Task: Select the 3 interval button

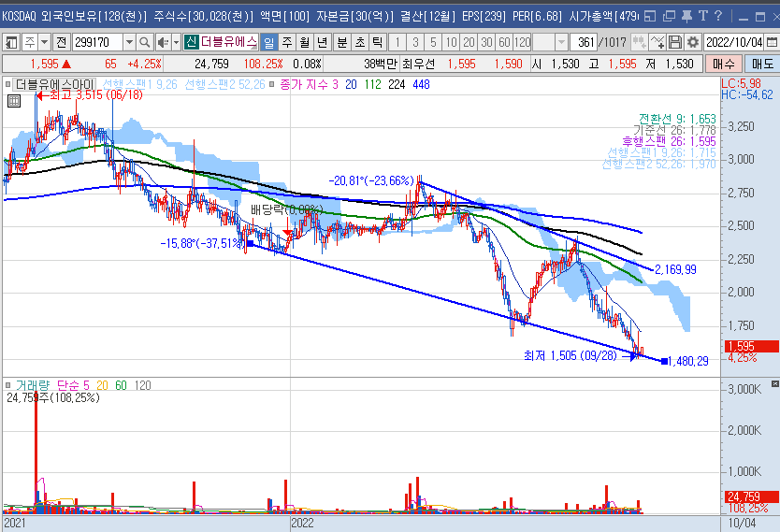Action: point(415,42)
